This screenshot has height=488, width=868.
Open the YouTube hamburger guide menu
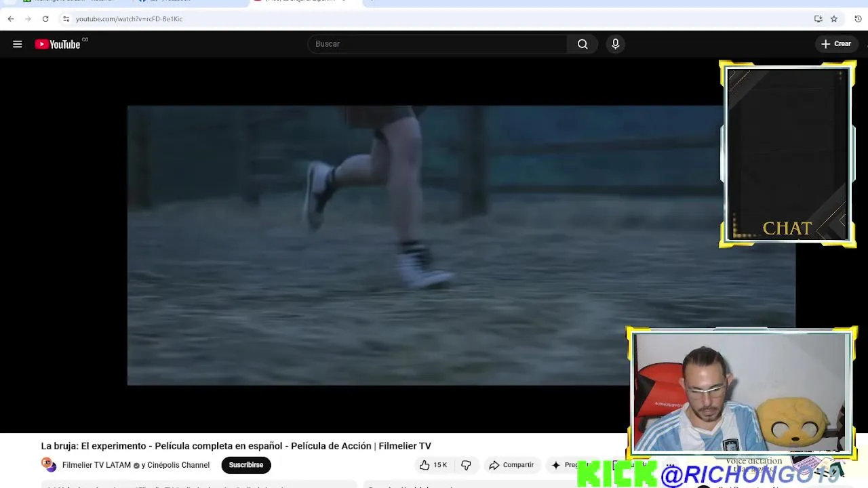(x=18, y=44)
